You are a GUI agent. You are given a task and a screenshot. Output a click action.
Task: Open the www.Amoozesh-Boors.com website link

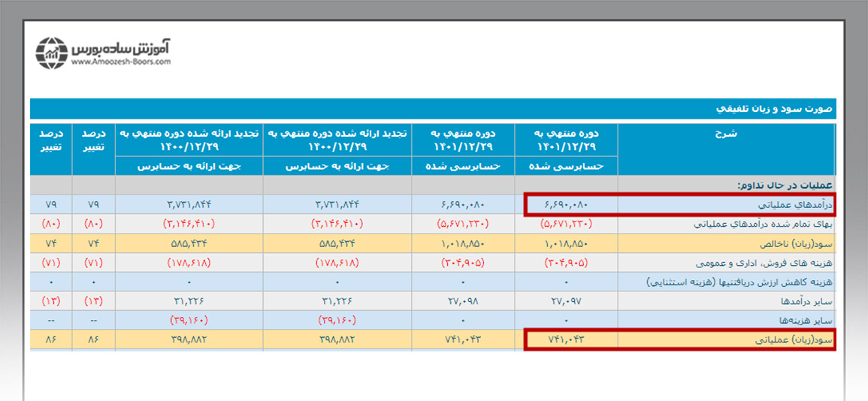[121, 62]
